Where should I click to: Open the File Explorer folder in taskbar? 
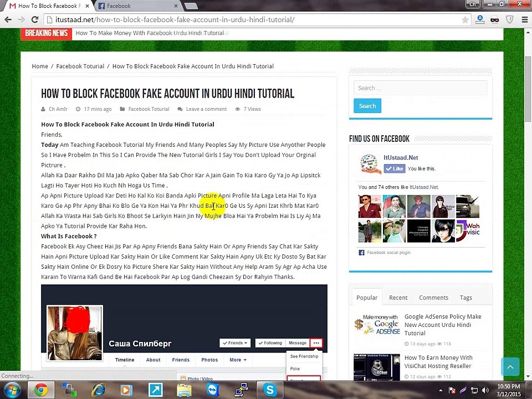(x=184, y=390)
